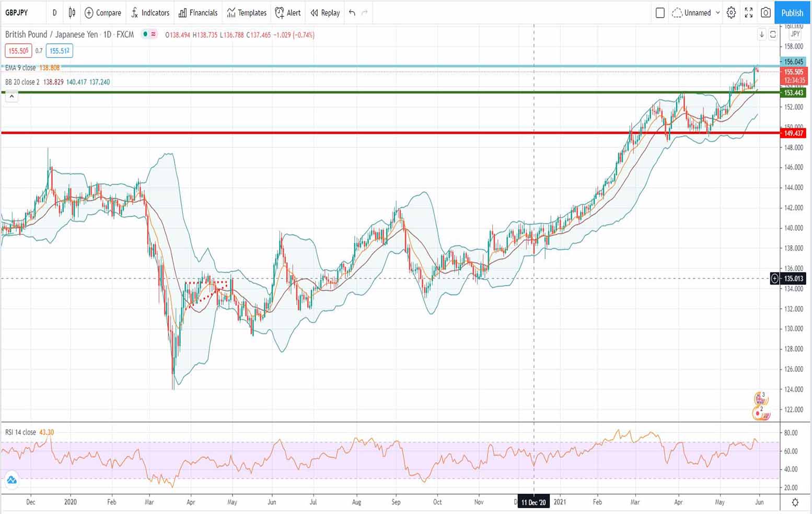Open the D timeframe interval dropdown
The height and width of the screenshot is (514, 812).
pyautogui.click(x=54, y=13)
